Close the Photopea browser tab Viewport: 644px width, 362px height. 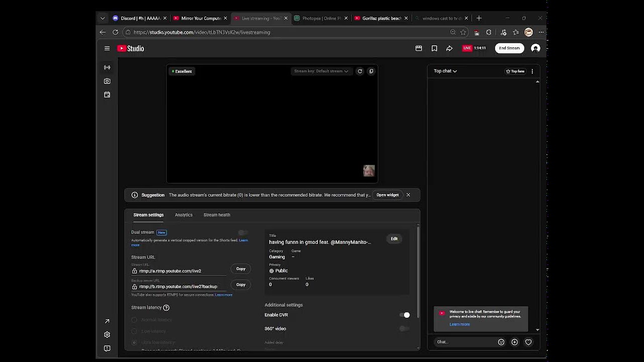coord(346,18)
